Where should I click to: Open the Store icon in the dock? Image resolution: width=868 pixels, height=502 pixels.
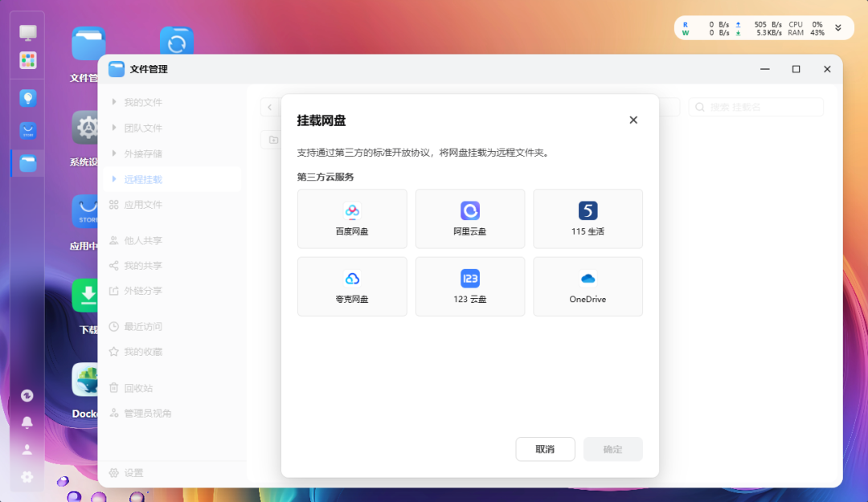[x=27, y=131]
